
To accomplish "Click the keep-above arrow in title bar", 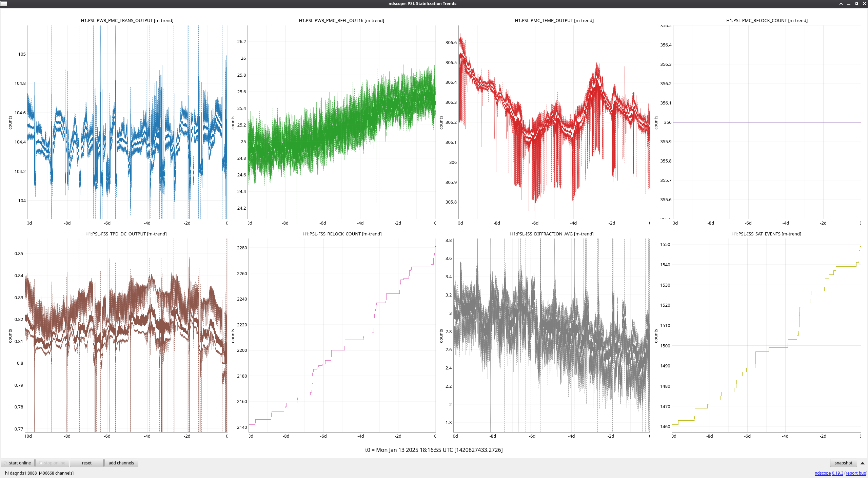I will point(841,4).
